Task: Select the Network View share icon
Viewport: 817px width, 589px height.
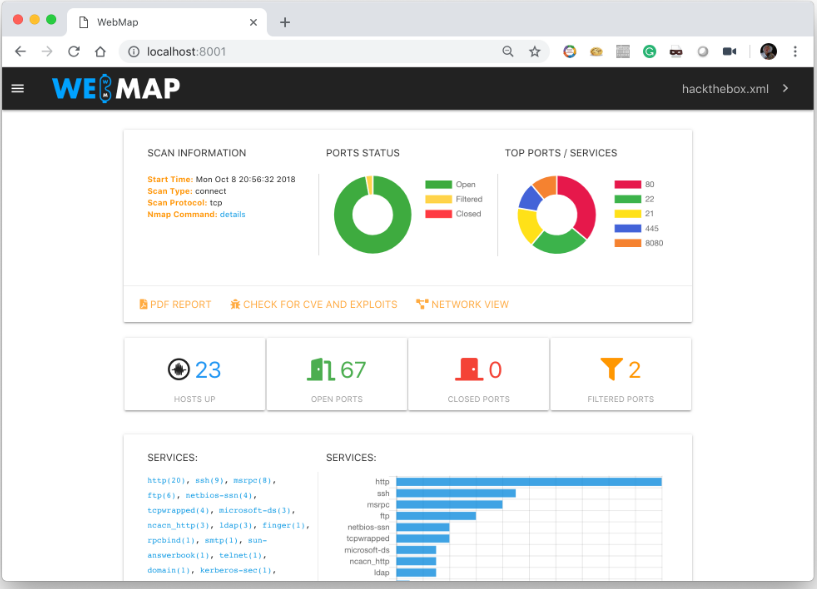Action: [424, 304]
